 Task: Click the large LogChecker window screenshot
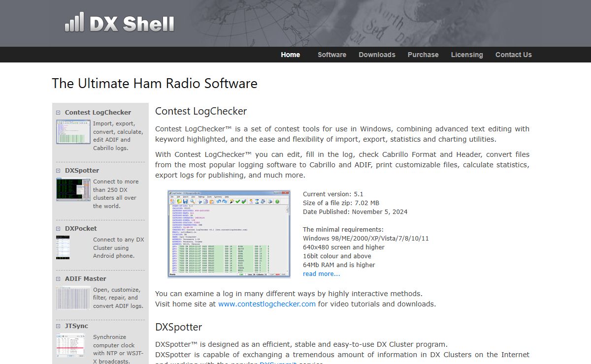229,234
